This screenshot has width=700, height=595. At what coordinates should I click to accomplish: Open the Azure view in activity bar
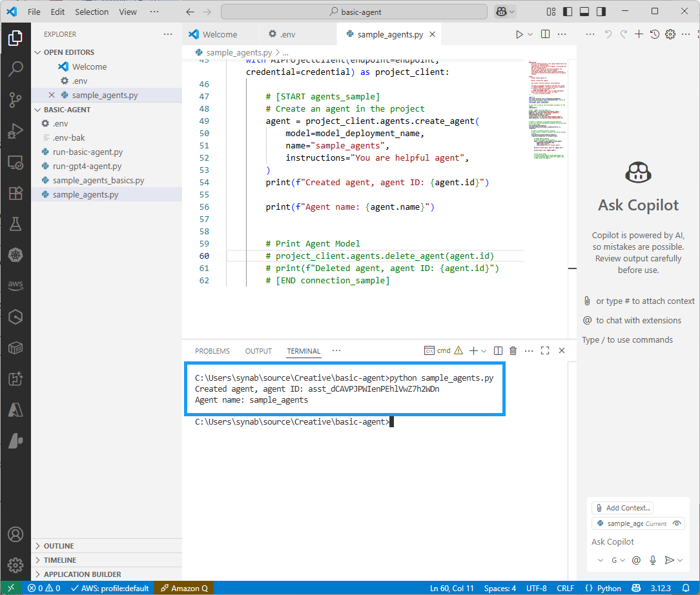[x=15, y=409]
